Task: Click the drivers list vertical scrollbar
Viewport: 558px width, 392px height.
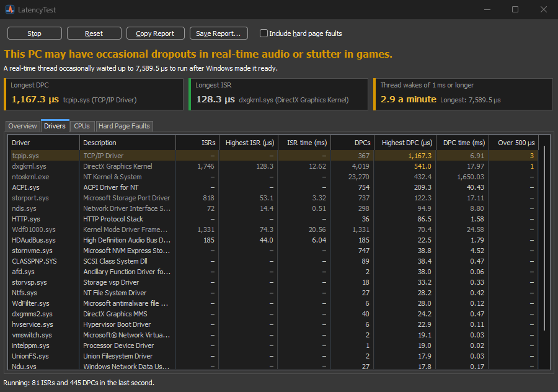Action: pyautogui.click(x=544, y=238)
